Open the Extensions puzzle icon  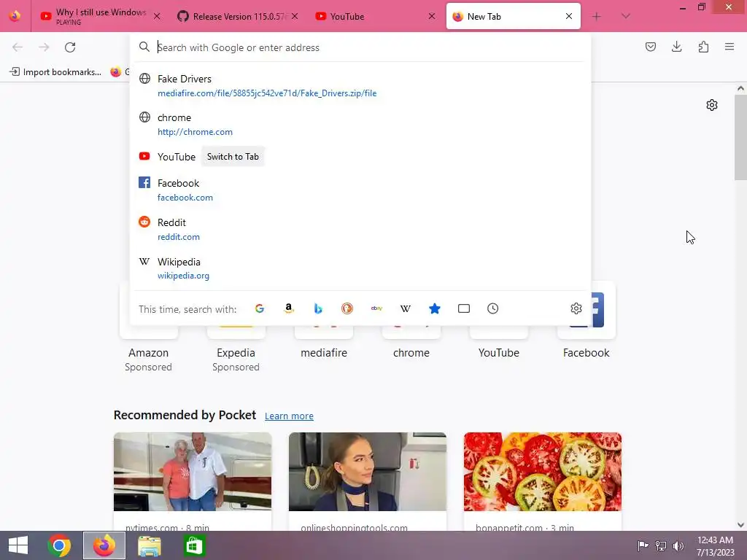[703, 47]
